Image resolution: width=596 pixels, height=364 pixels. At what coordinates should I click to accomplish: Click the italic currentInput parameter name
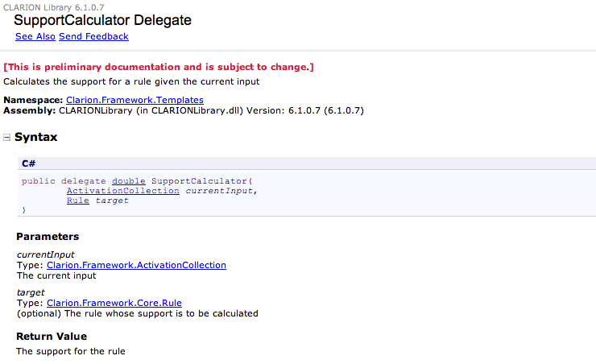[x=45, y=254]
